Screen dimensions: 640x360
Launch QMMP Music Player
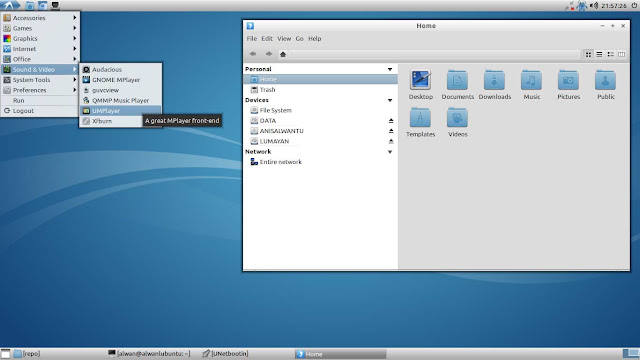(120, 100)
